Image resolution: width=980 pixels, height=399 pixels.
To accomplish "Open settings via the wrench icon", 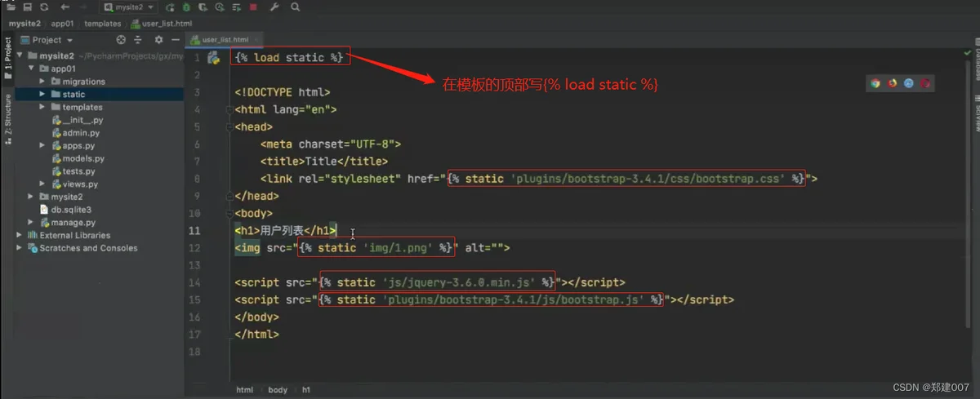I will (x=274, y=7).
